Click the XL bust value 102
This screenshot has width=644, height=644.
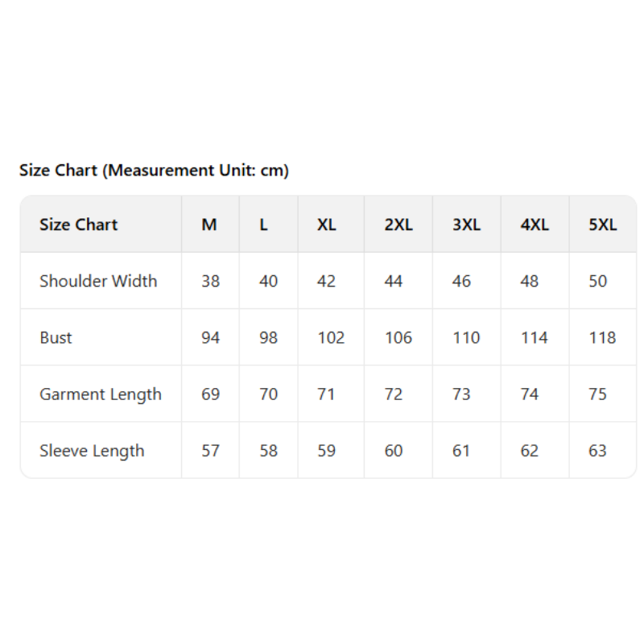331,337
